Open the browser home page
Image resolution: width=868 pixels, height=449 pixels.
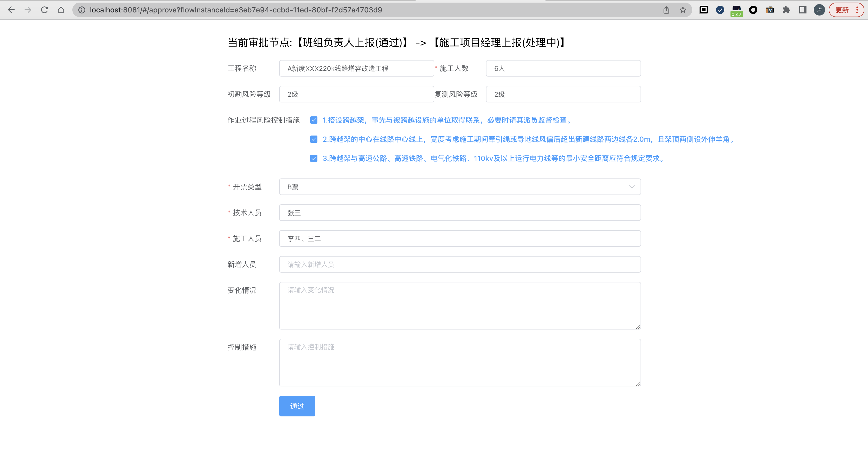[x=61, y=10]
